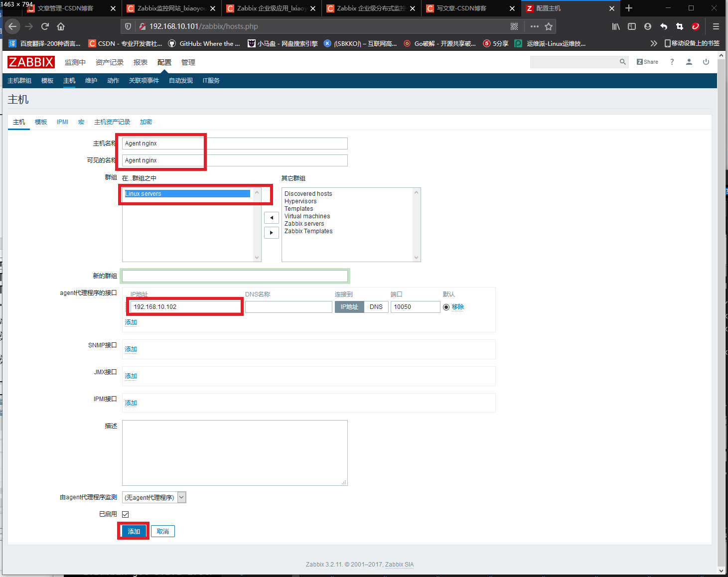Screen dimensions: 728x577
Task: Switch to the 模板 host tab
Action: point(41,122)
